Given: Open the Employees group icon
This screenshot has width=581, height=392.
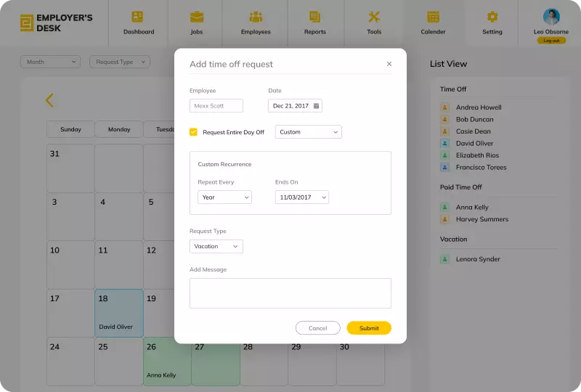Looking at the screenshot, I should 256,17.
